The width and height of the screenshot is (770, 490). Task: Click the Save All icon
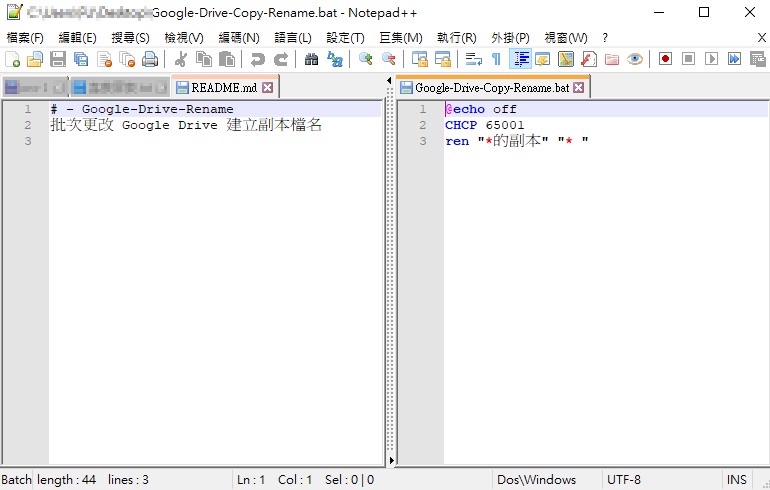(81, 59)
